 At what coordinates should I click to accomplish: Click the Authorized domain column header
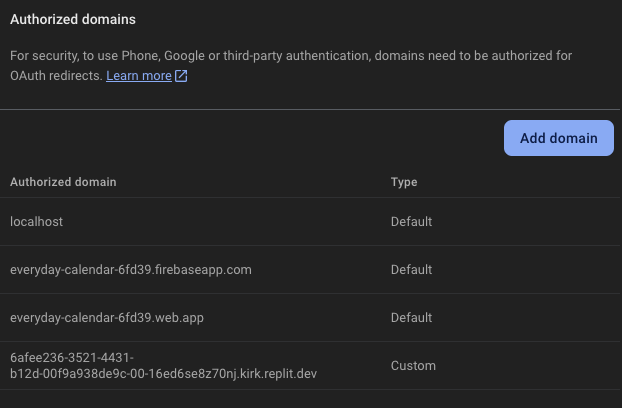pyautogui.click(x=63, y=182)
